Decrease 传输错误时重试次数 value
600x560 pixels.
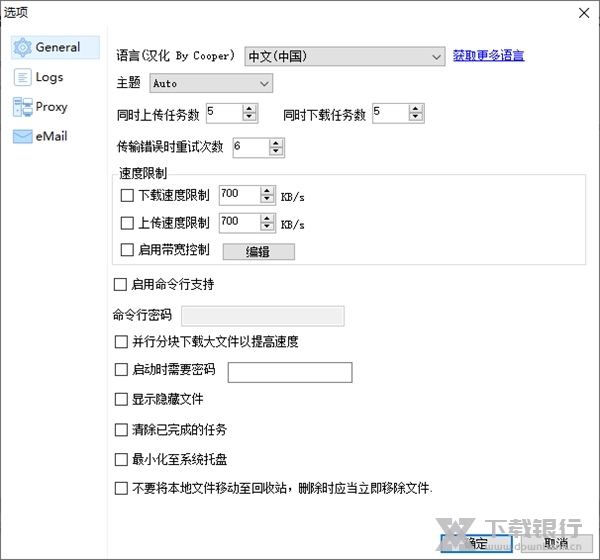(276, 152)
